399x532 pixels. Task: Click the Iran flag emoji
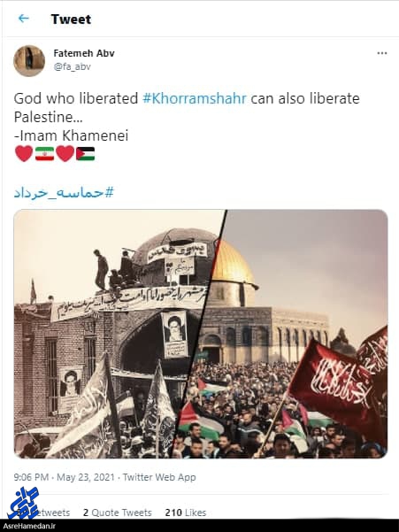[x=44, y=154]
